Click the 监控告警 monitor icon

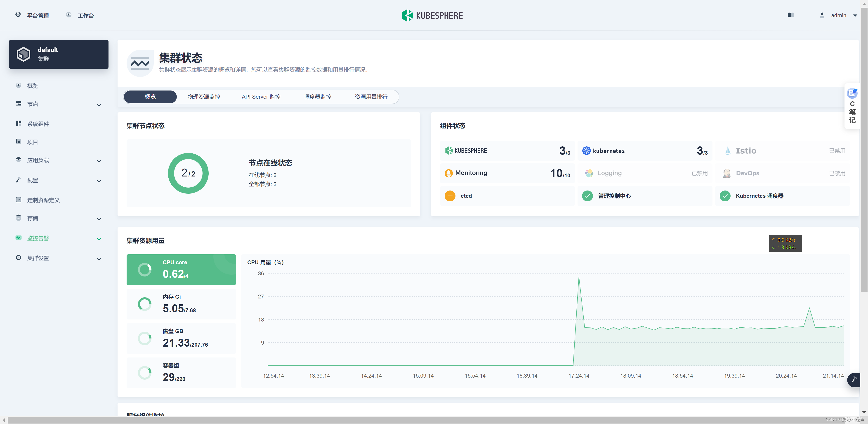(19, 238)
